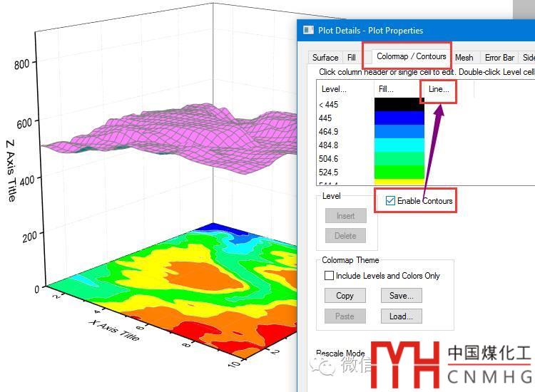The width and height of the screenshot is (535, 392).
Task: Select the Colormap / Contours tab
Action: coord(411,56)
